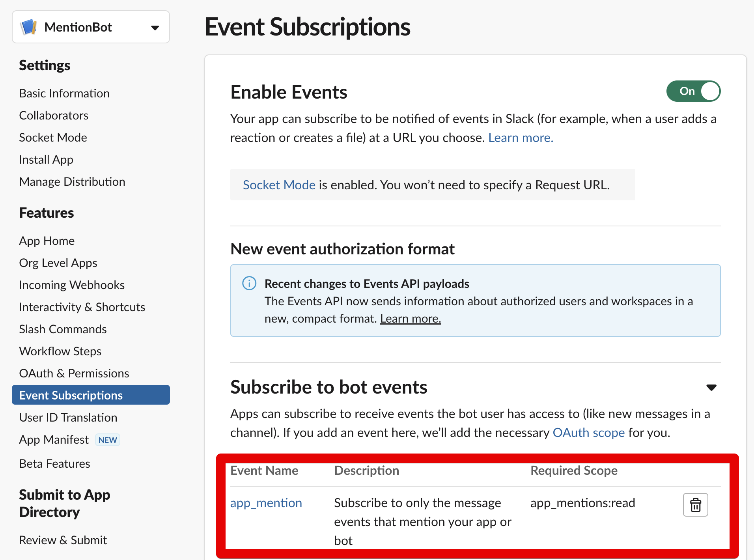Click the info icon in payload notice
Viewport: 754px width, 560px height.
point(249,283)
